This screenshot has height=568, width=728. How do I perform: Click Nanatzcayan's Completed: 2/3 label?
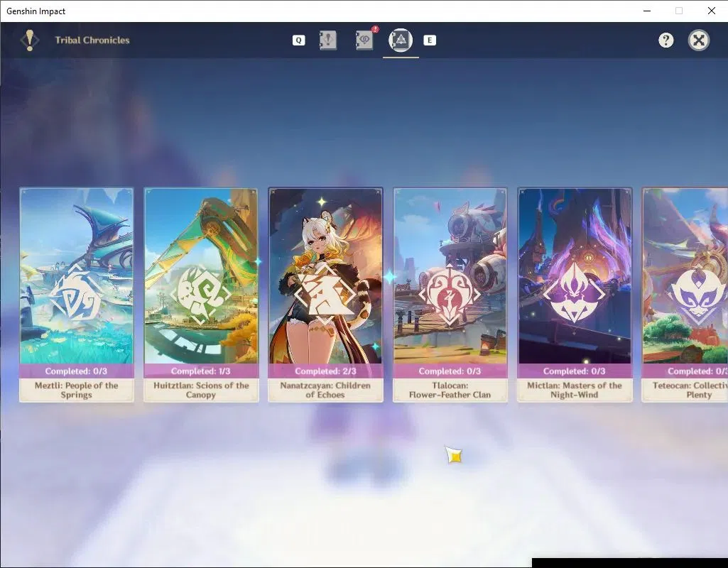(x=325, y=371)
